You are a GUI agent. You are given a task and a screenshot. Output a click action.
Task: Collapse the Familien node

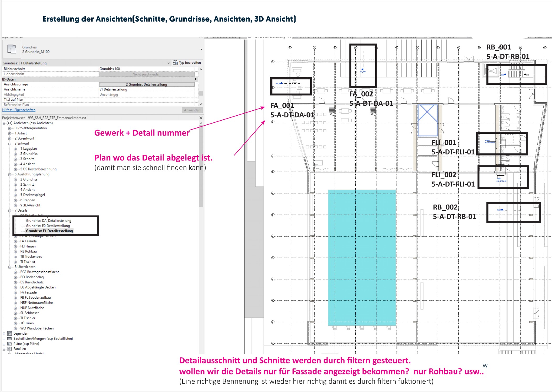pos(4,349)
